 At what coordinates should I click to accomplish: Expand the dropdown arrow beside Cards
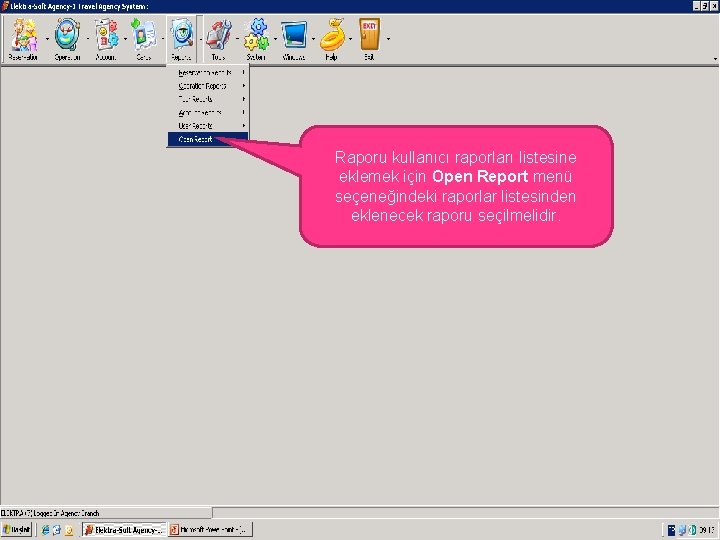[163, 39]
